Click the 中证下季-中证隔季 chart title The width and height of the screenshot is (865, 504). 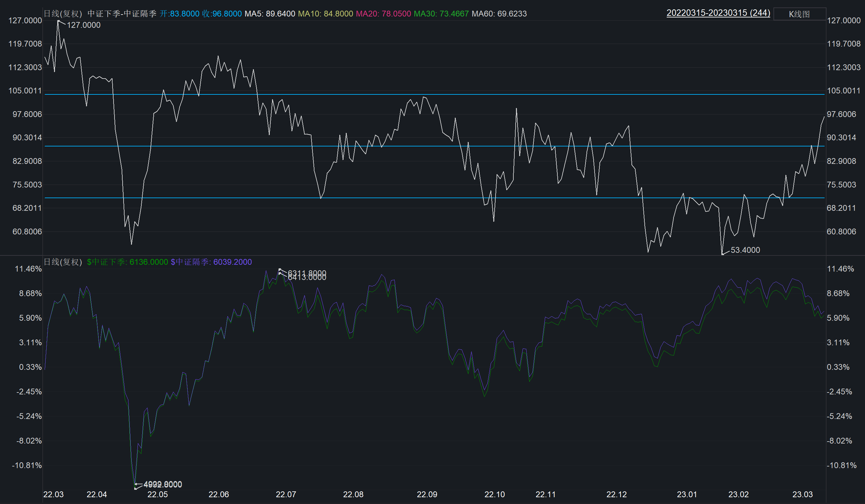[x=122, y=14]
